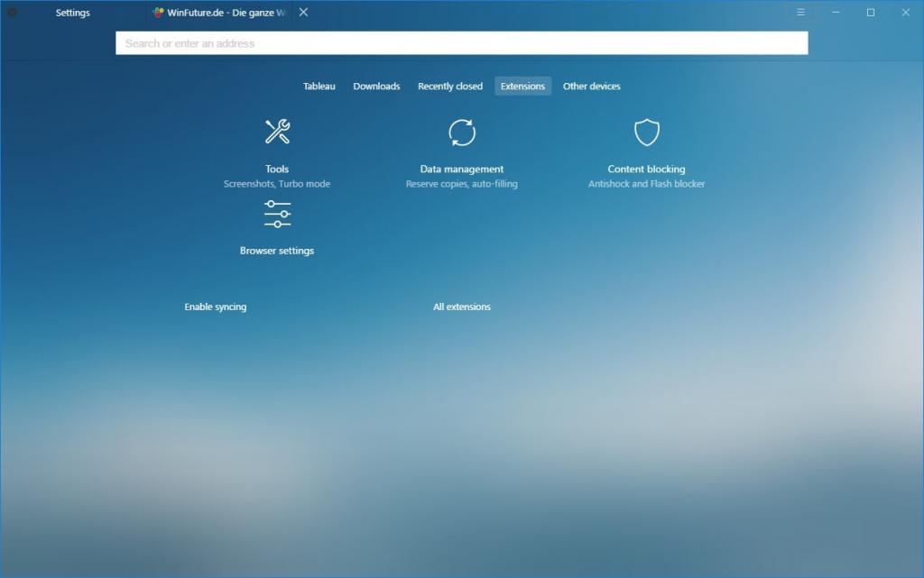This screenshot has width=924, height=578.
Task: Show the Recently closed section
Action: click(x=450, y=87)
